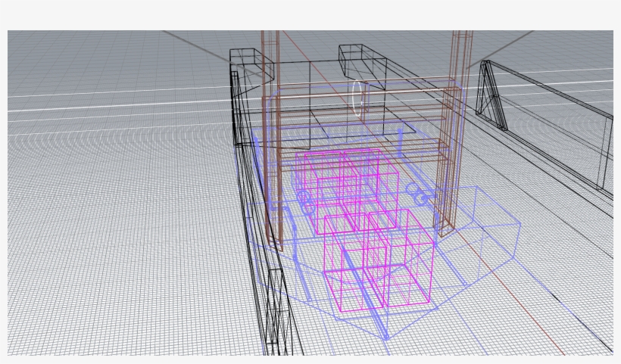Click empty grid area at lower left
Image resolution: width=621 pixels, height=364 pixels.
[114, 288]
